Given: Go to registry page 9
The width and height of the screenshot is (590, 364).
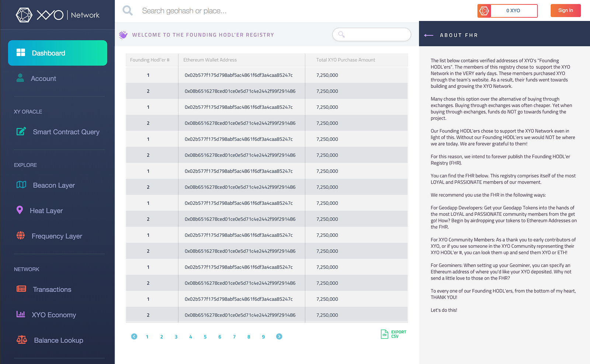Looking at the screenshot, I should coord(263,337).
